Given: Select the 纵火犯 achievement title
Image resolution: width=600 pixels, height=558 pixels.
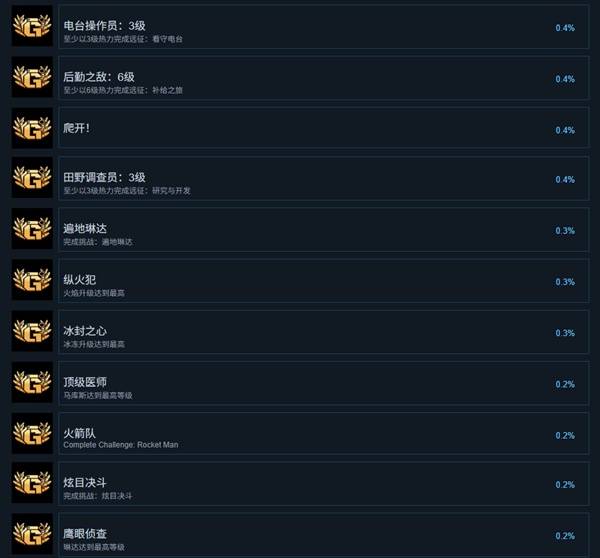Looking at the screenshot, I should point(80,280).
